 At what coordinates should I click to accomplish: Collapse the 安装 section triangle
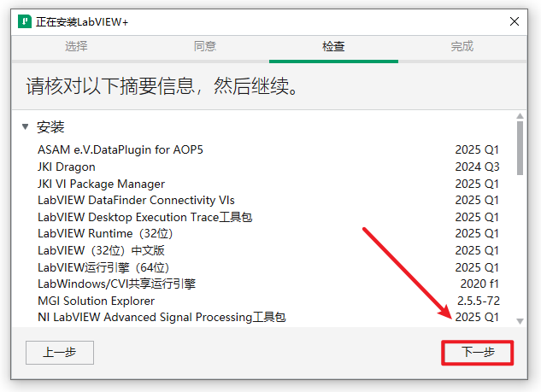tap(26, 127)
